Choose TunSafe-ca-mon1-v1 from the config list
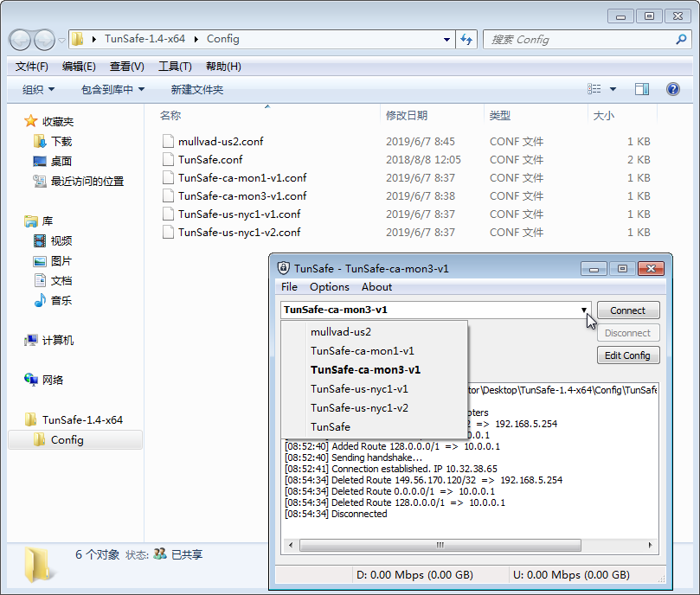 tap(374, 351)
